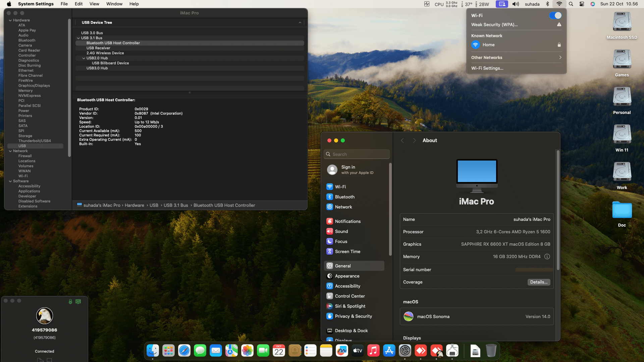This screenshot has height=362, width=644.
Task: Open the File menu
Action: 64,4
